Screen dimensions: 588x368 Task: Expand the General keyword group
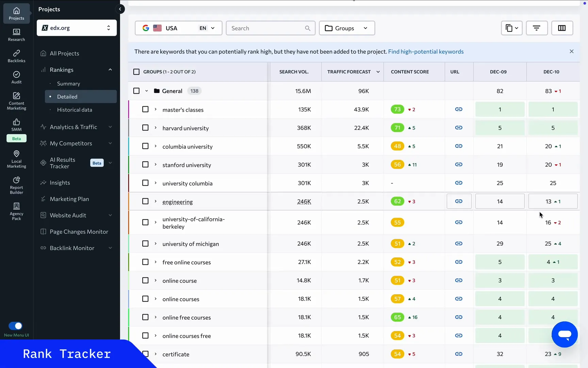point(146,91)
